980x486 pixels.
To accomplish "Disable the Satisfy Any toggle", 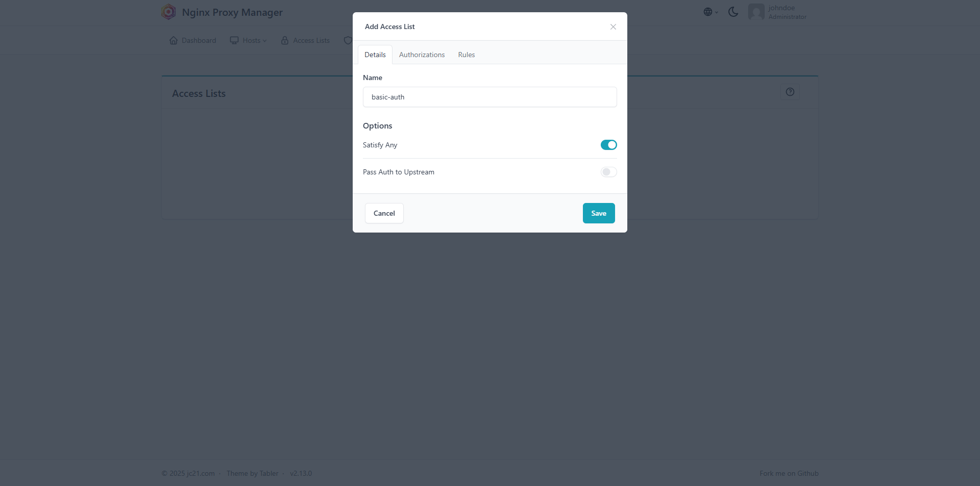I will 608,145.
